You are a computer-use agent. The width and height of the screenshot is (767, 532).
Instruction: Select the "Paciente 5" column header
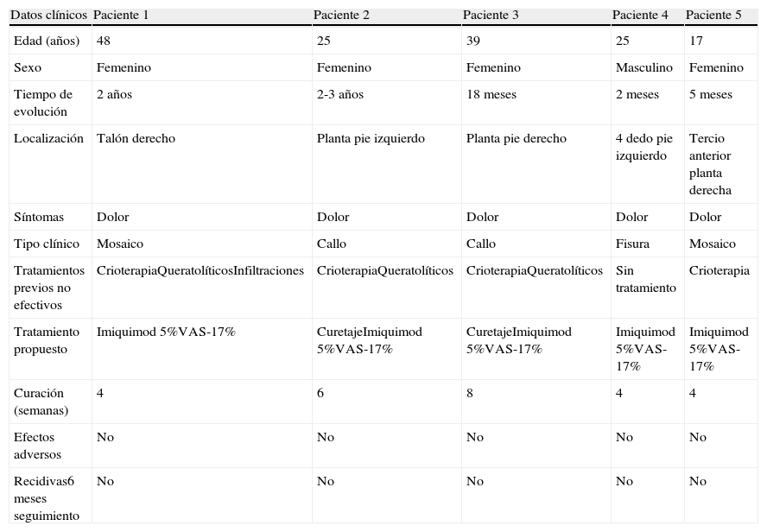click(x=713, y=15)
